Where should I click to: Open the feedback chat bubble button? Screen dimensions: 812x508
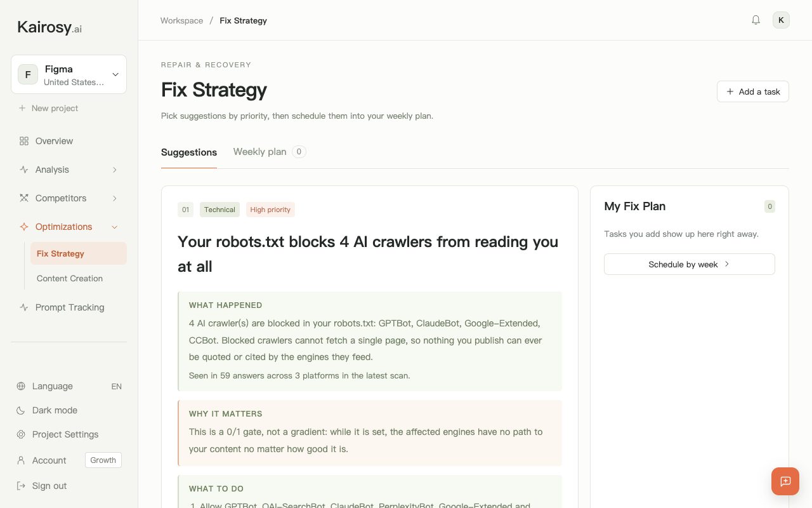point(785,481)
